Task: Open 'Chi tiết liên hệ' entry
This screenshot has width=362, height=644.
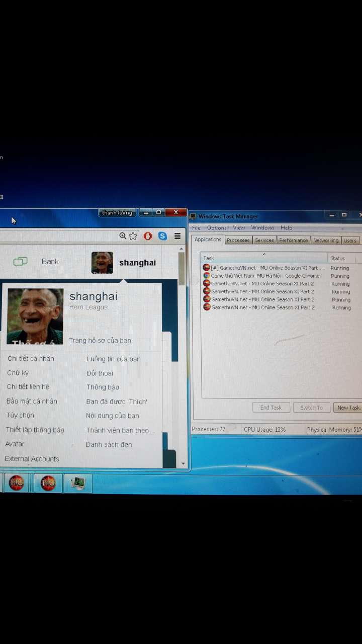Action: click(28, 387)
